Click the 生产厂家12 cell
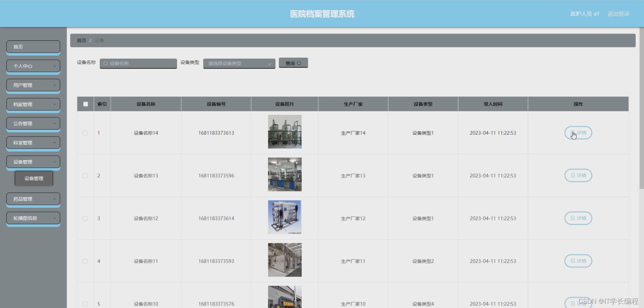The width and height of the screenshot is (644, 308). pyautogui.click(x=353, y=218)
